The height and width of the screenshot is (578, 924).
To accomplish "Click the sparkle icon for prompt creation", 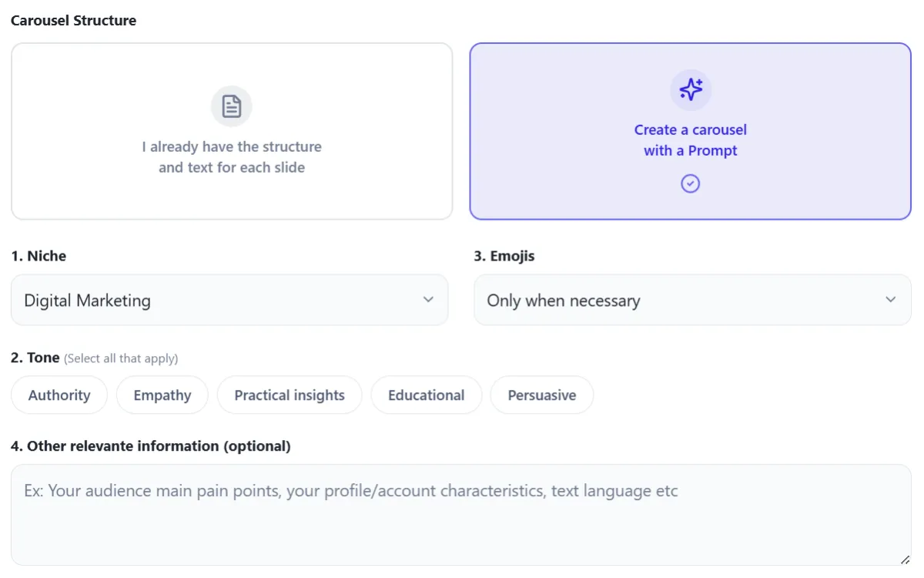I will point(691,90).
